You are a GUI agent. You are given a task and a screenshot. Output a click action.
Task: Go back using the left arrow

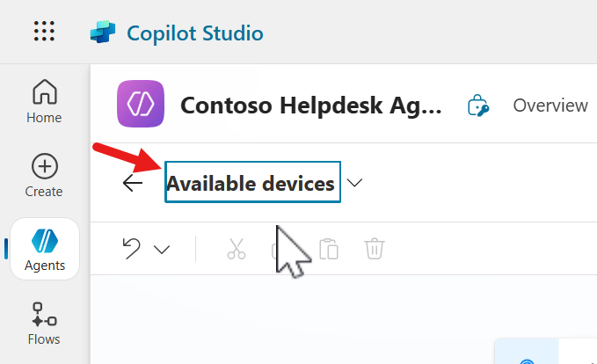(x=133, y=183)
